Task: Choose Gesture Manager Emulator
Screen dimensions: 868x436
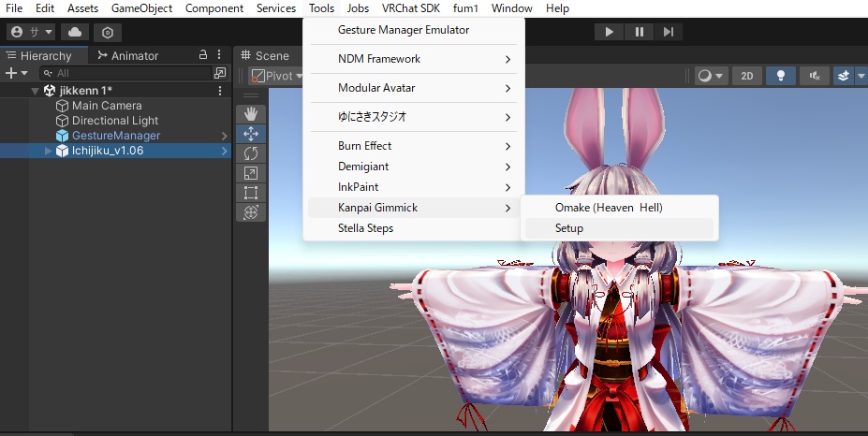Action: pos(414,30)
